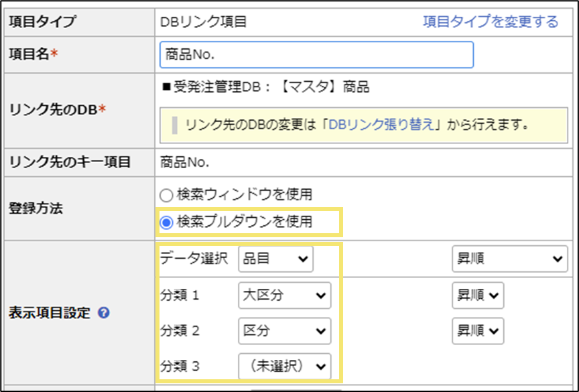Viewport: 579px width, 392px height.
Task: Click the help icon beside 表示項目設定
Action: coord(104,313)
